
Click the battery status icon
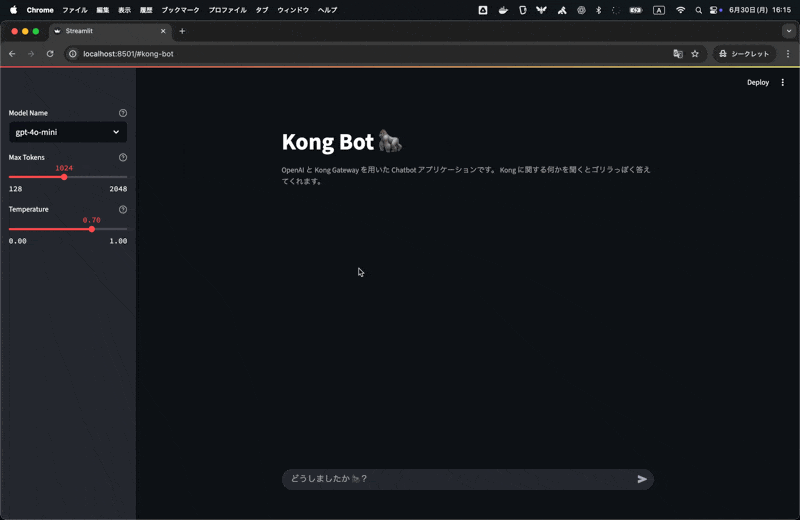636,10
